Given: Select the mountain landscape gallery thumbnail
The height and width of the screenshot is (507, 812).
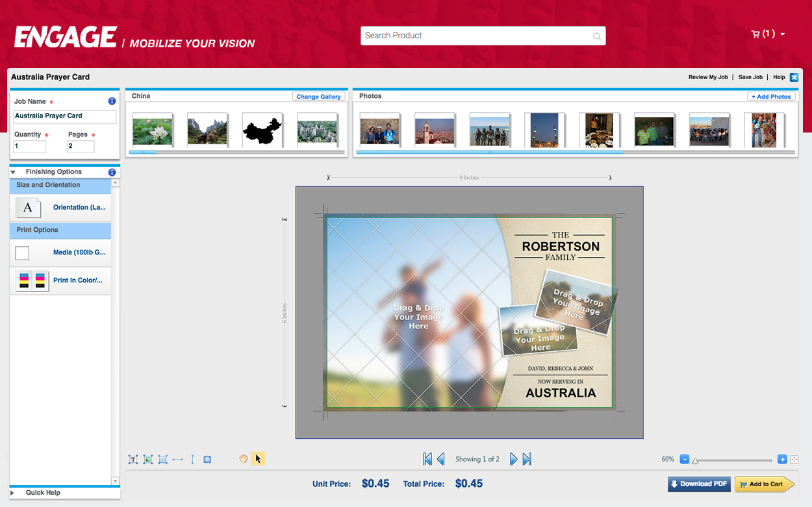Looking at the screenshot, I should pyautogui.click(x=207, y=130).
